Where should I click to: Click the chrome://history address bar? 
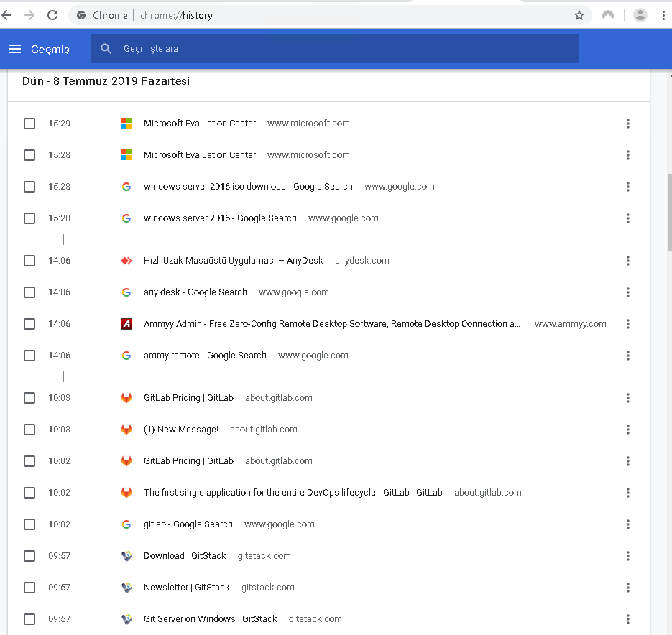pos(330,15)
